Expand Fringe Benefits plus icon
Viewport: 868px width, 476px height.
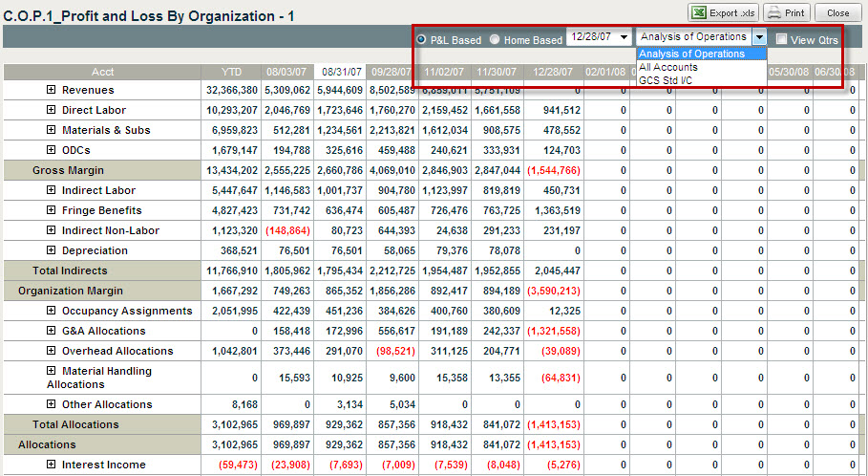[x=52, y=210]
